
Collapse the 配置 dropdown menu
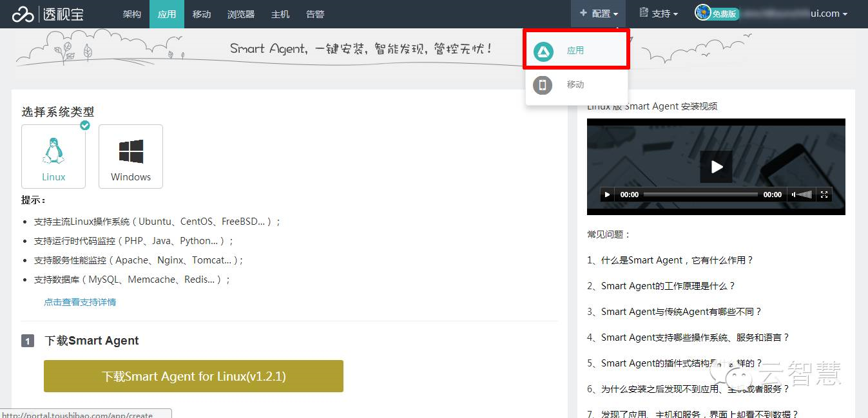click(x=599, y=14)
